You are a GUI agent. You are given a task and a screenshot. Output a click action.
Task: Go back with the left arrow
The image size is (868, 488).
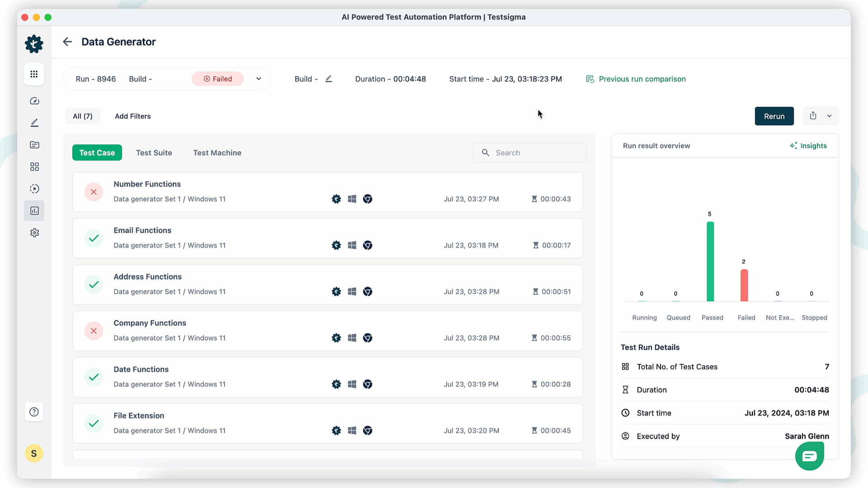tap(67, 42)
